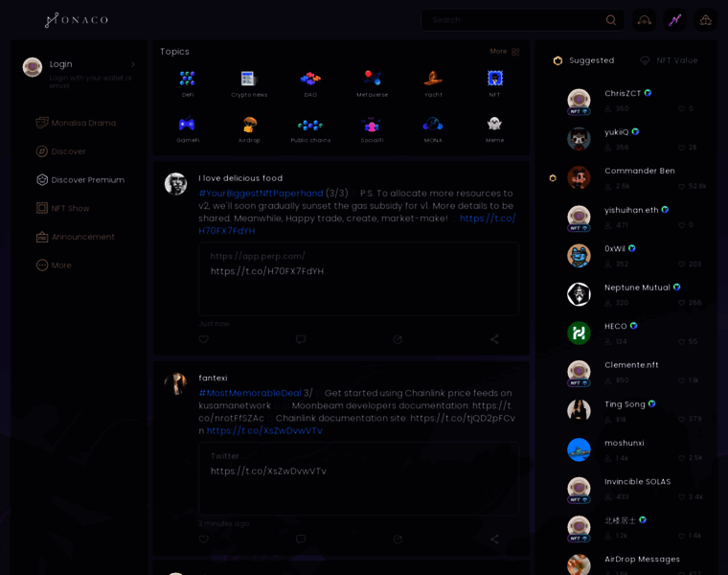Click HECO green avatar

coord(579,333)
